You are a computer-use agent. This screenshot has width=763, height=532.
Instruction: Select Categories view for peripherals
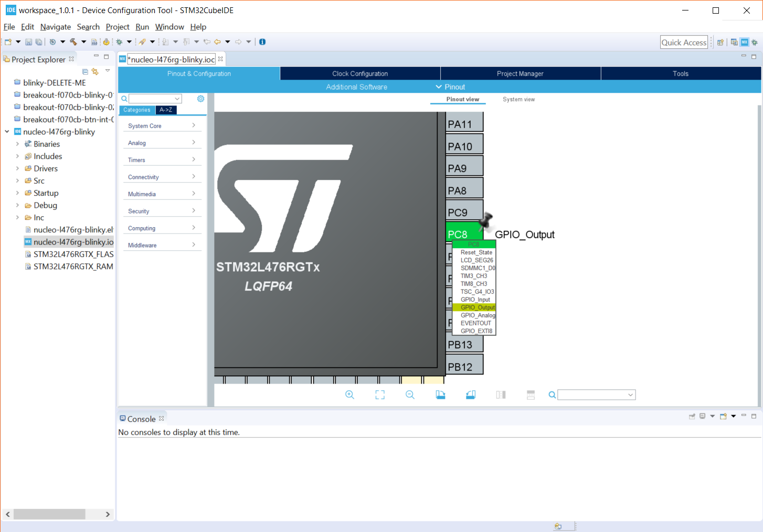[x=136, y=110]
